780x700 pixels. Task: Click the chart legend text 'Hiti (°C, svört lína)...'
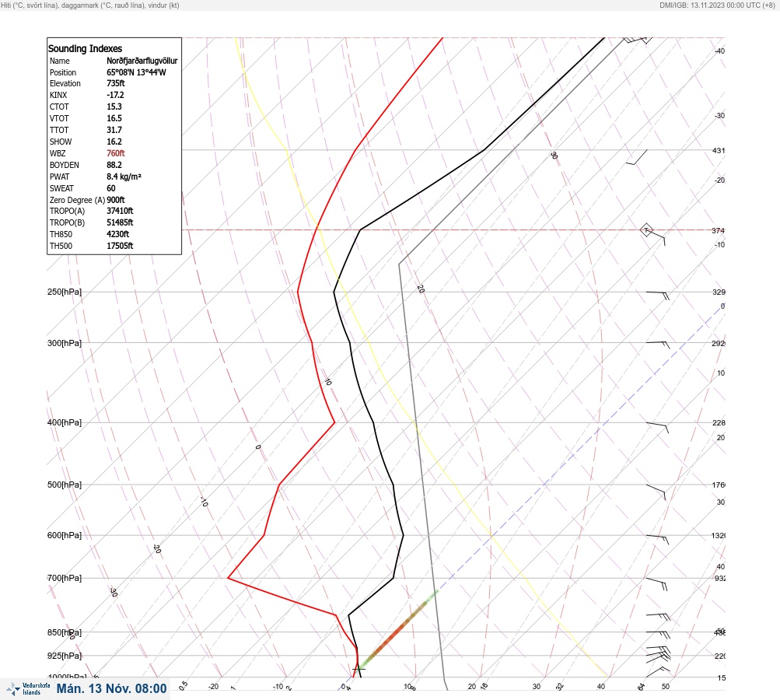[x=90, y=5]
